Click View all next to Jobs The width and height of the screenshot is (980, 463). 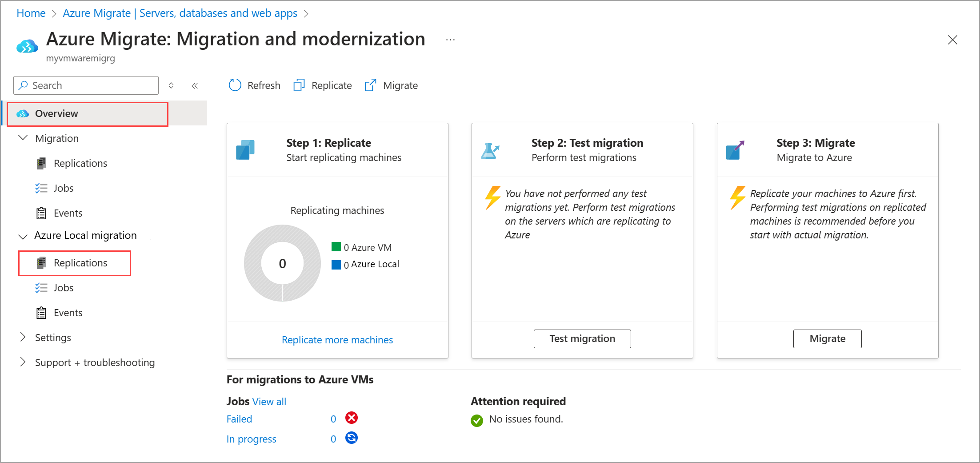269,401
